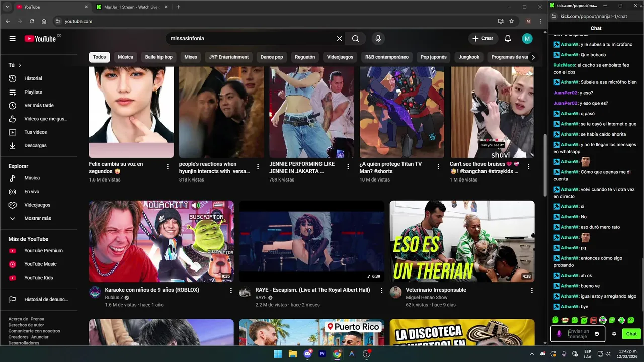Image resolution: width=644 pixels, height=362 pixels.
Task: Clear the search box with the X
Action: coord(339,39)
